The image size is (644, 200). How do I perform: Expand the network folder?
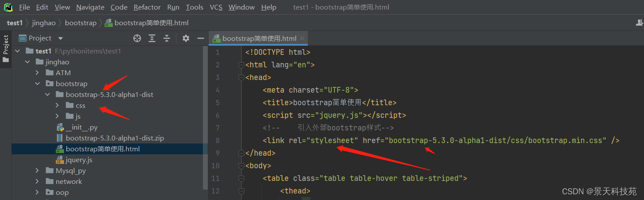tap(37, 182)
